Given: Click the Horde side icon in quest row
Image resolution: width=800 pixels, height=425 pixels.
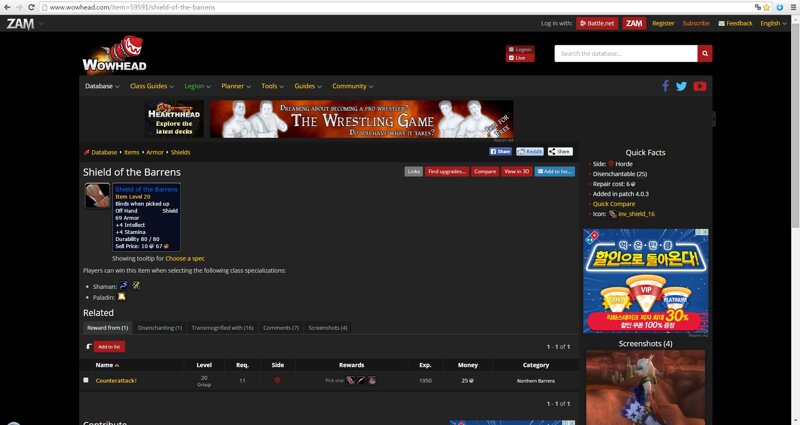Looking at the screenshot, I should click(277, 380).
